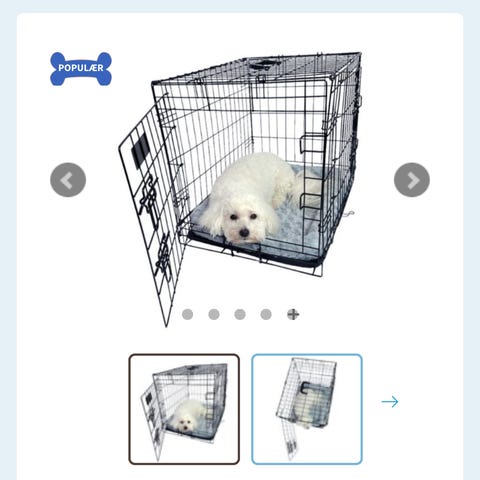The height and width of the screenshot is (480, 480).
Task: Click the previous image arrow button
Action: tap(68, 180)
